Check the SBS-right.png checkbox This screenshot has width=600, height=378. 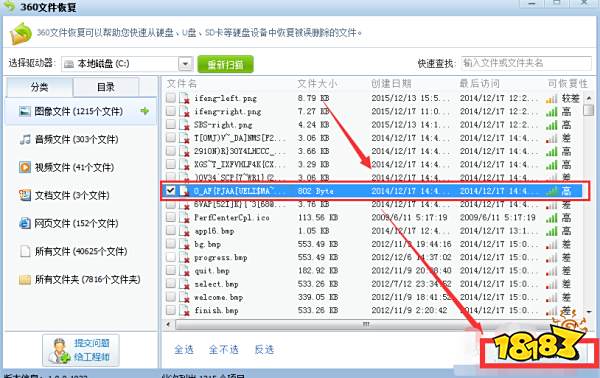click(171, 124)
